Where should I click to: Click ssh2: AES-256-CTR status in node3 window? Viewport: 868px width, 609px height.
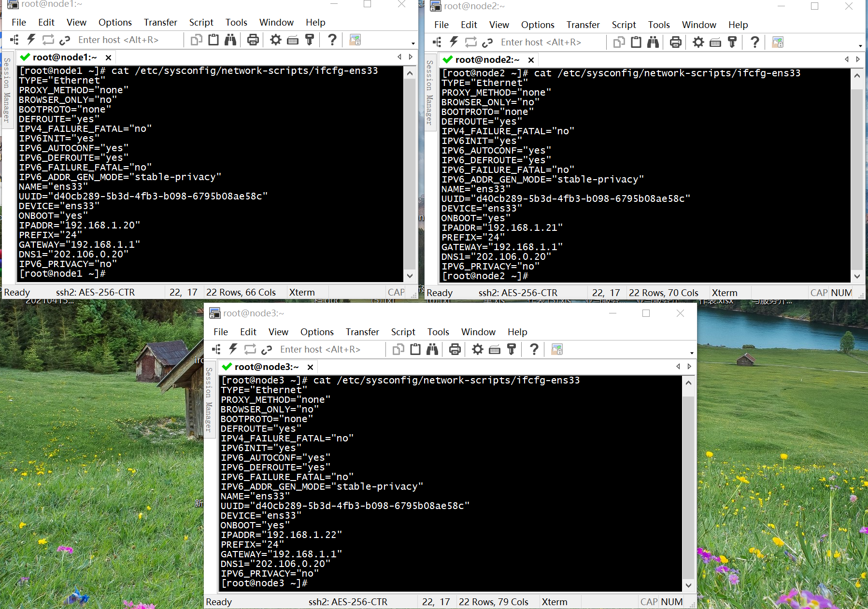pyautogui.click(x=348, y=602)
